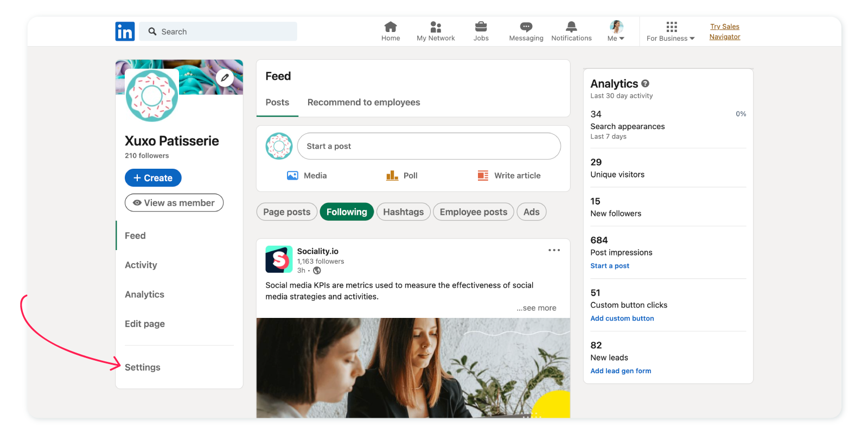Screen dimensions: 868x434
Task: Click inside the Search box
Action: click(218, 31)
